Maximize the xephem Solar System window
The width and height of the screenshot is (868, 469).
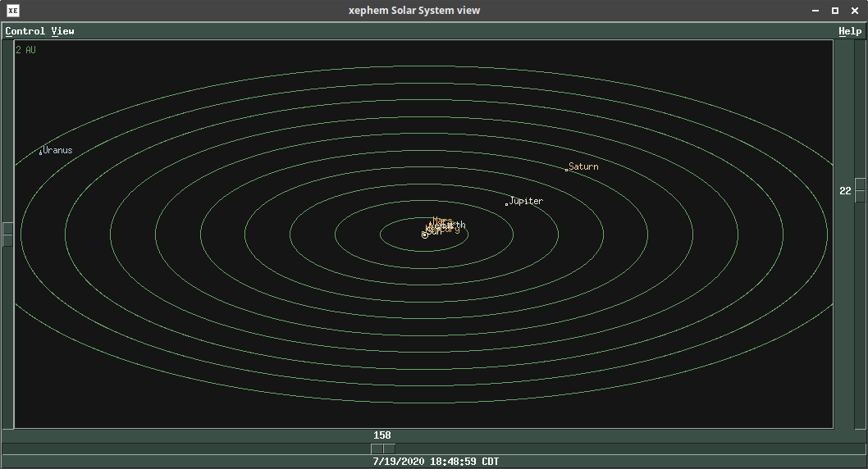coord(835,11)
